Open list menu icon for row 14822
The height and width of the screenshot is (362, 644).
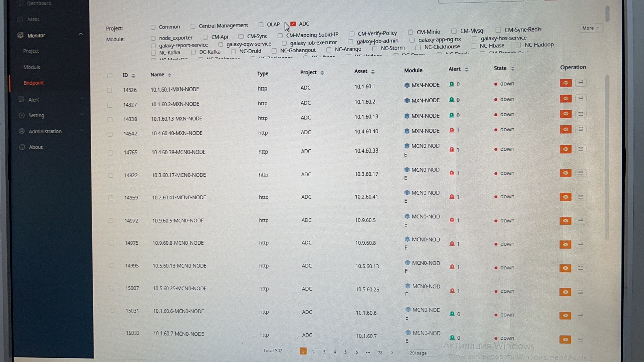click(x=581, y=173)
